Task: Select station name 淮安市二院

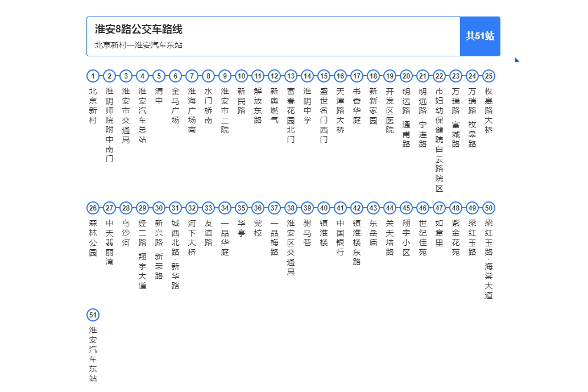Action: coord(225,111)
